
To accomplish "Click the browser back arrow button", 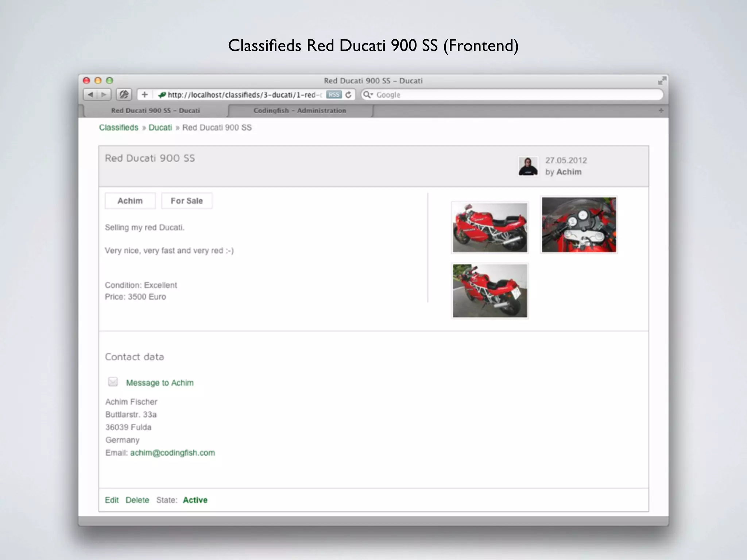I will point(90,95).
